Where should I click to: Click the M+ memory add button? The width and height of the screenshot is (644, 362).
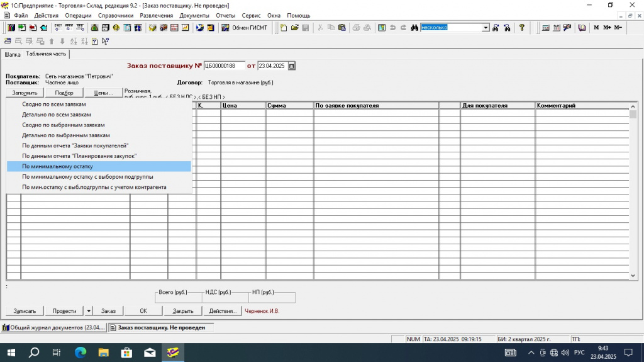(607, 28)
